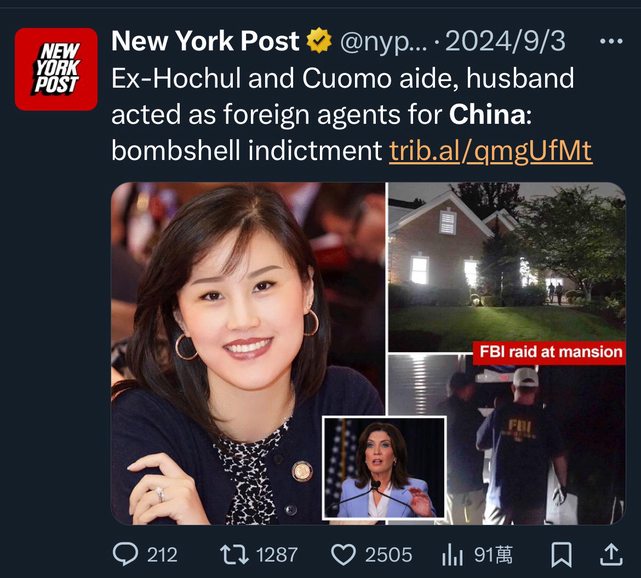Open the 2024/9/3 post timestamp
This screenshot has width=641, height=578.
pos(505,41)
